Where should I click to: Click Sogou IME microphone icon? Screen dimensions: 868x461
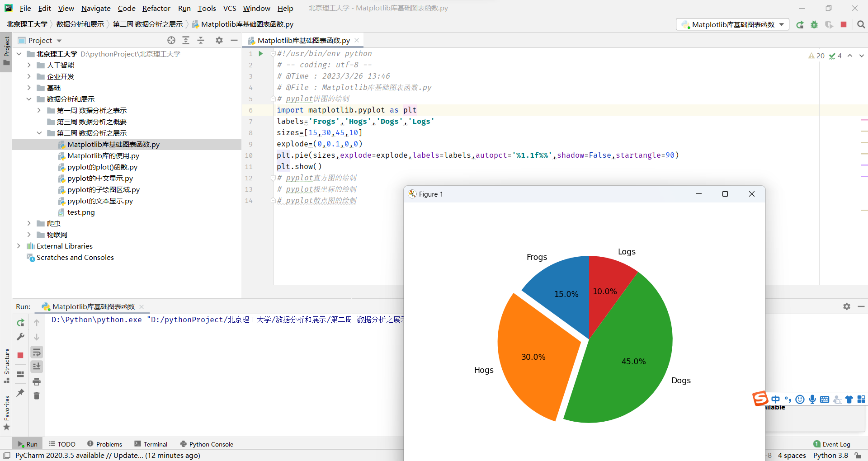(812, 399)
